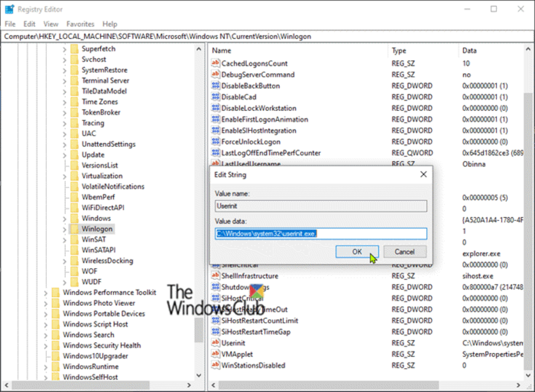Select the VolatileNotifications tree key
Screen dimensions: 535x392
pos(113,186)
